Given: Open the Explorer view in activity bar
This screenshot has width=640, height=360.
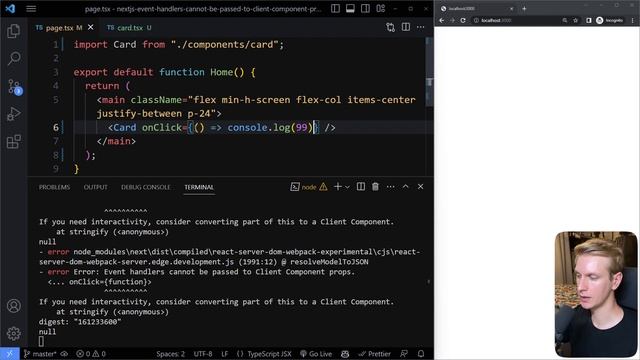Looking at the screenshot, I should click(x=14, y=31).
